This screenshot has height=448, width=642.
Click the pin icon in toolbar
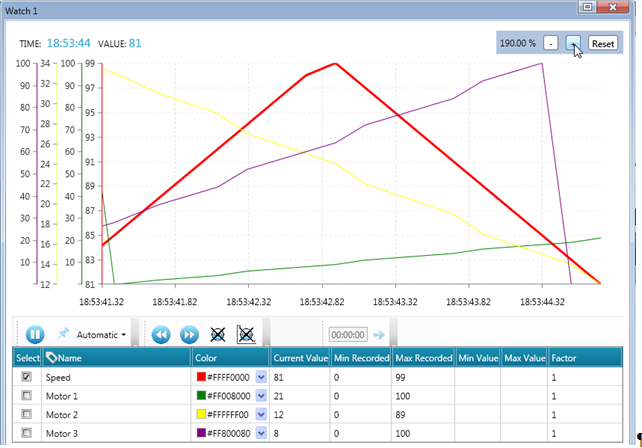[x=63, y=334]
